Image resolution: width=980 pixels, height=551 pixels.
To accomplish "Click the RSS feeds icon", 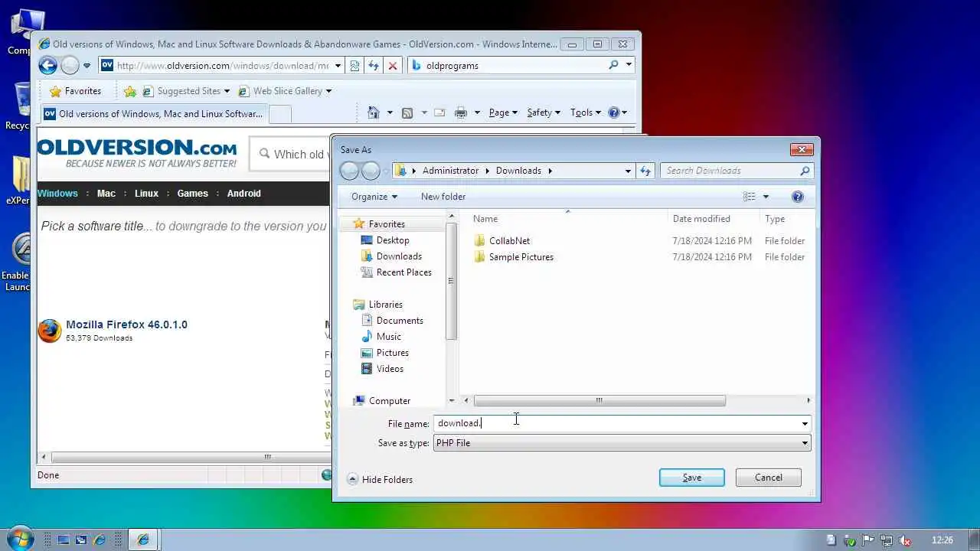I will point(407,112).
